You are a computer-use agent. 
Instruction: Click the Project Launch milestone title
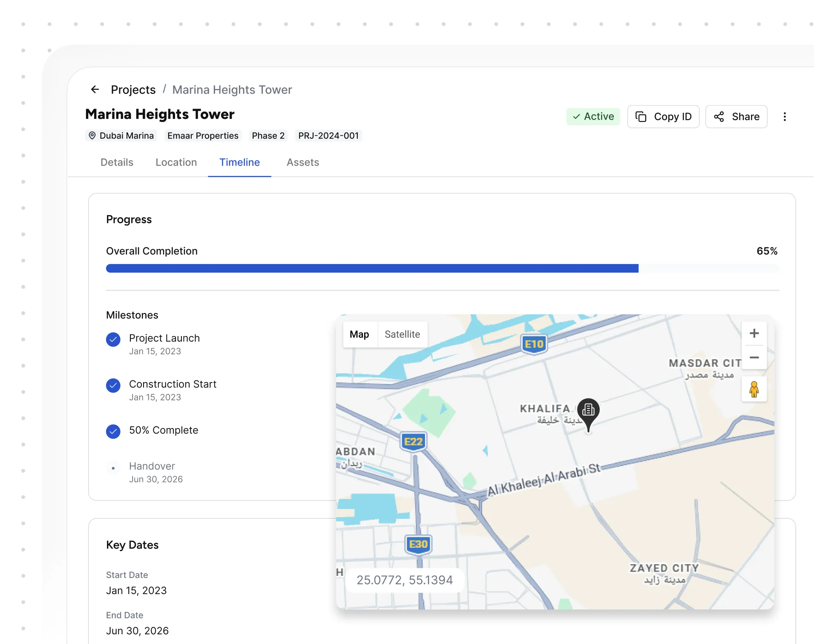click(x=164, y=338)
